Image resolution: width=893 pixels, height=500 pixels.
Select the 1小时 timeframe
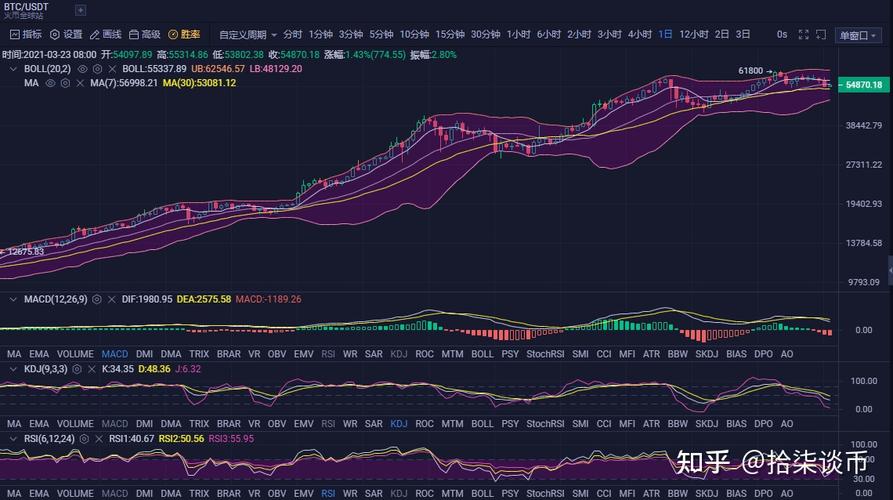click(x=519, y=35)
